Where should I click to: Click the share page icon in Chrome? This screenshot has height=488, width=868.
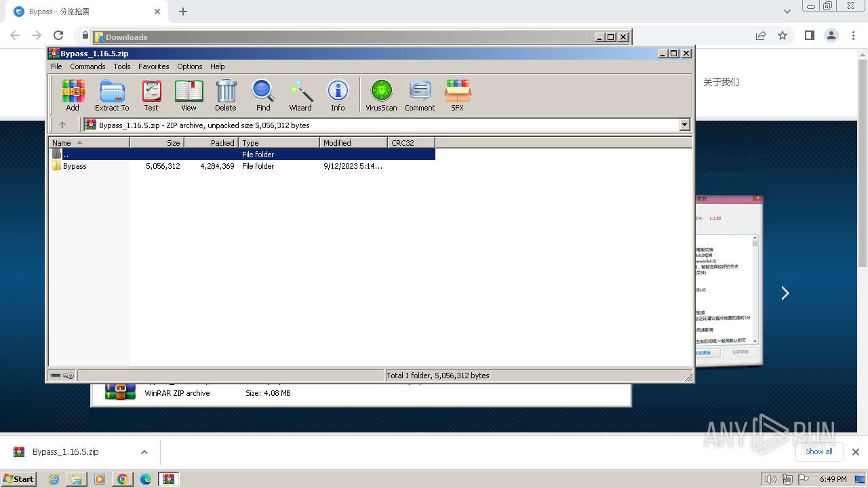[x=761, y=35]
